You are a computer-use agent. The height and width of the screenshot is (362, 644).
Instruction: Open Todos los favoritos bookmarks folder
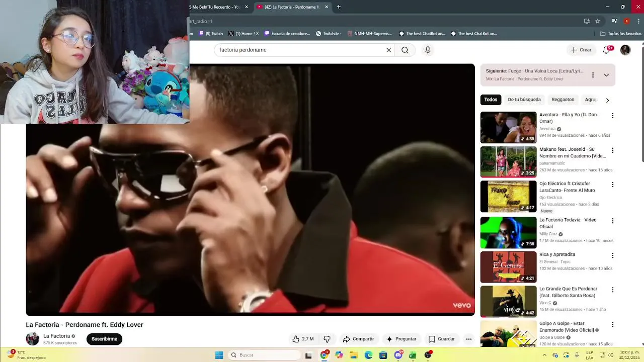tap(620, 34)
